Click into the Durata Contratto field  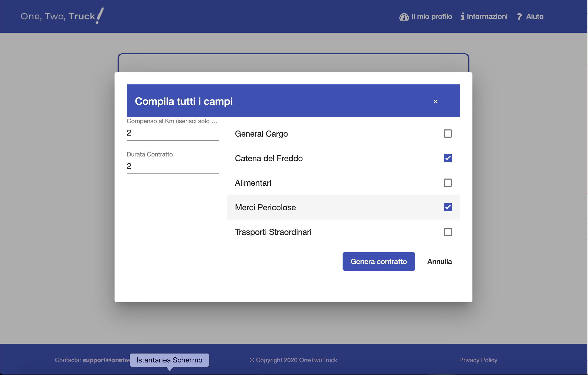[173, 166]
